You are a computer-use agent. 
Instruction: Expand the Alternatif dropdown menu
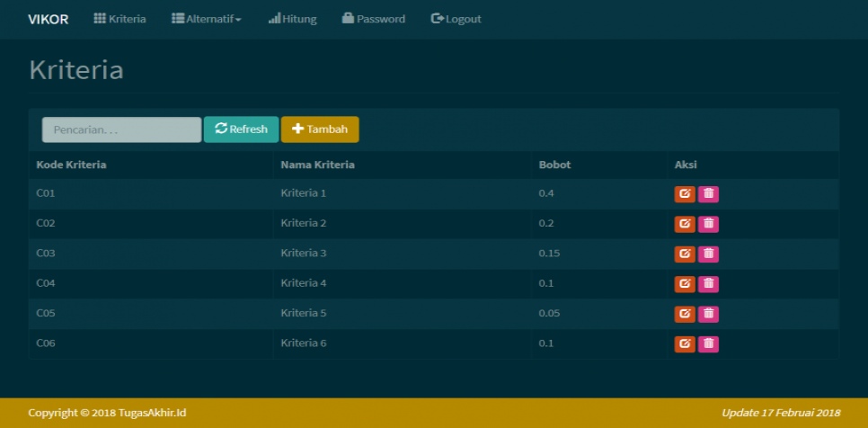pos(207,19)
